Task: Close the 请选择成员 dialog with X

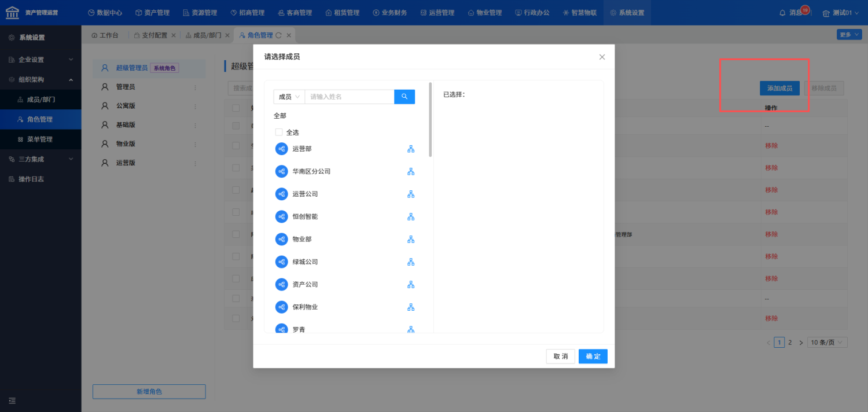Action: click(x=602, y=57)
